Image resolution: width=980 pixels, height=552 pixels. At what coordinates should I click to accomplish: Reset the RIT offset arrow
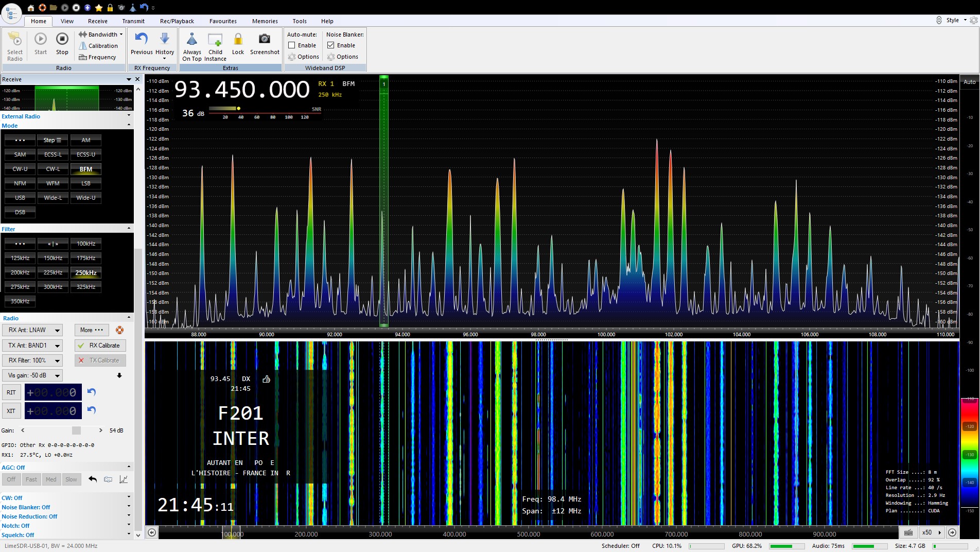click(x=92, y=392)
